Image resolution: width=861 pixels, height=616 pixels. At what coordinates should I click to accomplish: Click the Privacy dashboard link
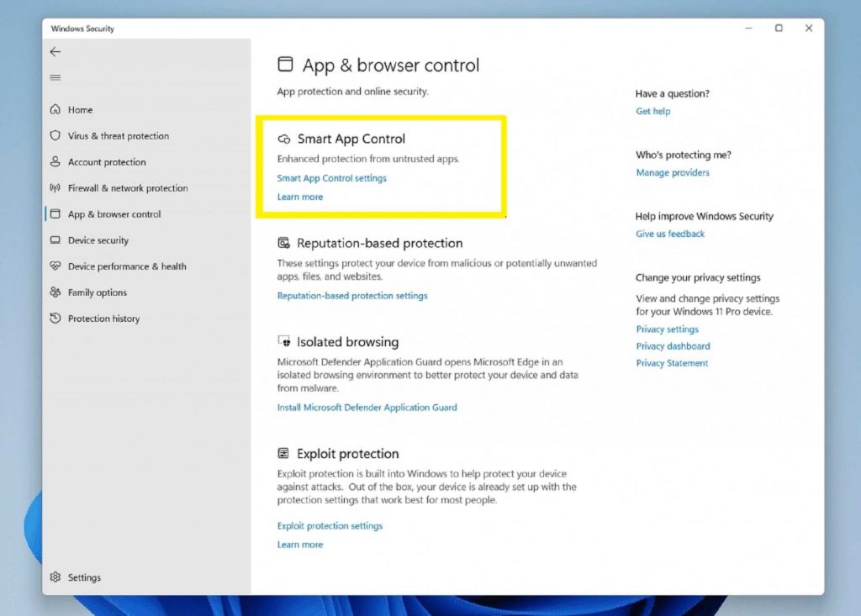coord(673,346)
